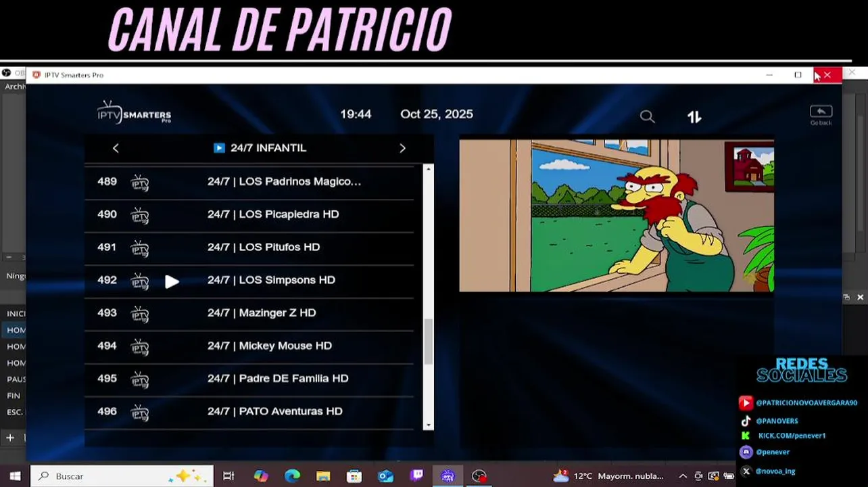Viewport: 868px width, 487px height.
Task: Select PAUS scene in OBS window
Action: point(16,379)
